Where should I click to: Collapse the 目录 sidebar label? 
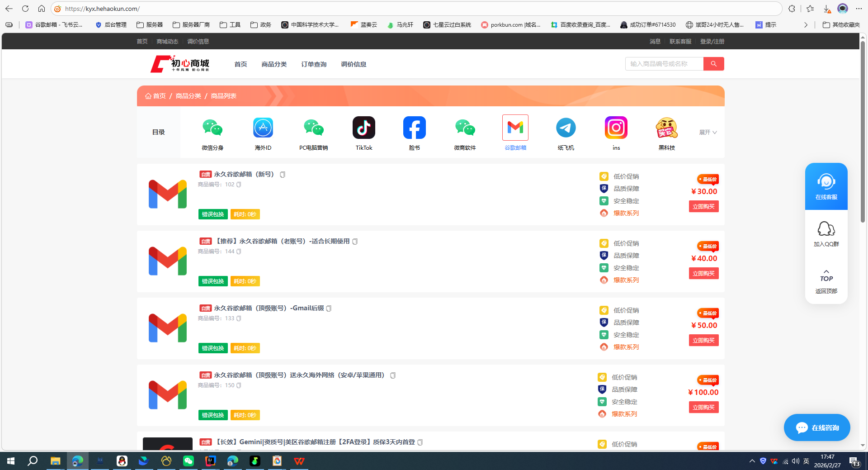click(158, 132)
